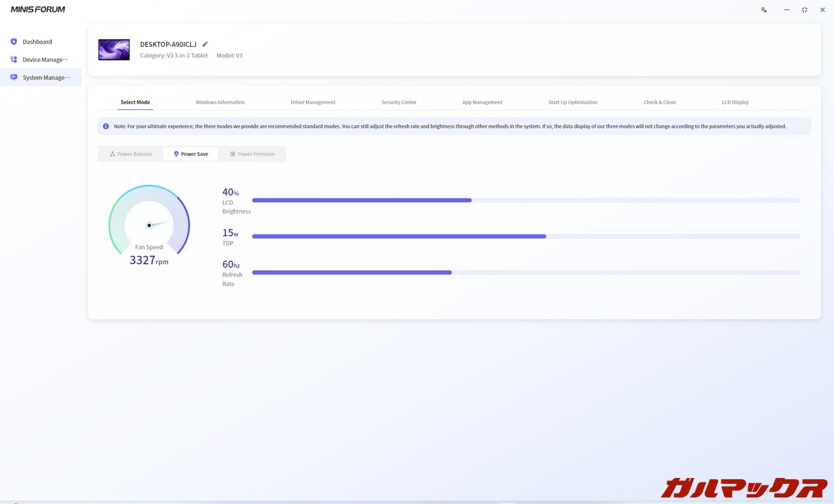
Task: Click the restore window size icon
Action: click(805, 10)
